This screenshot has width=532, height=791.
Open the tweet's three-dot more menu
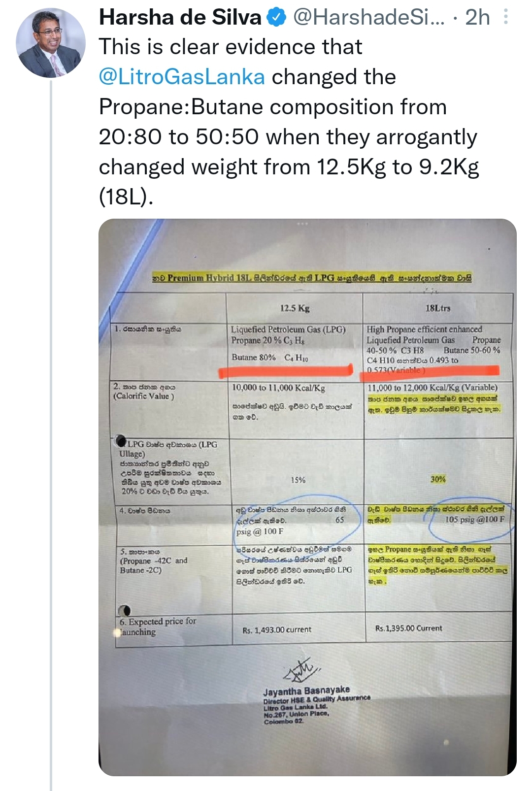(506, 18)
